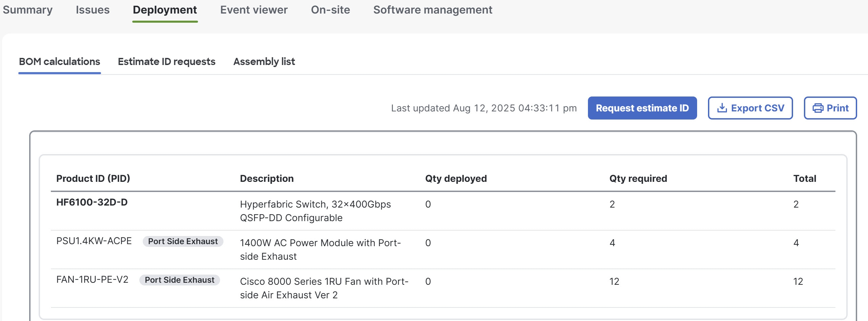Switch to the Issues tab

[x=93, y=10]
